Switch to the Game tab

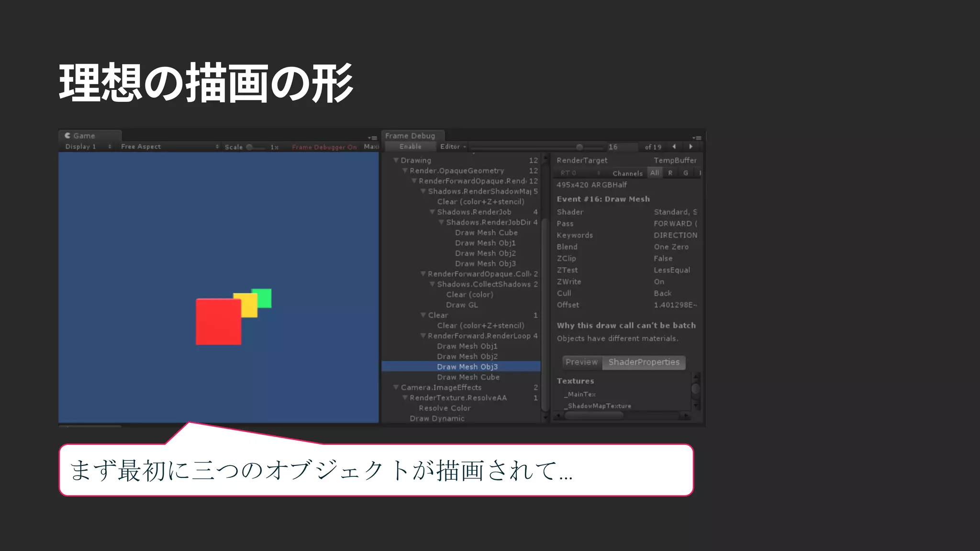coord(90,135)
